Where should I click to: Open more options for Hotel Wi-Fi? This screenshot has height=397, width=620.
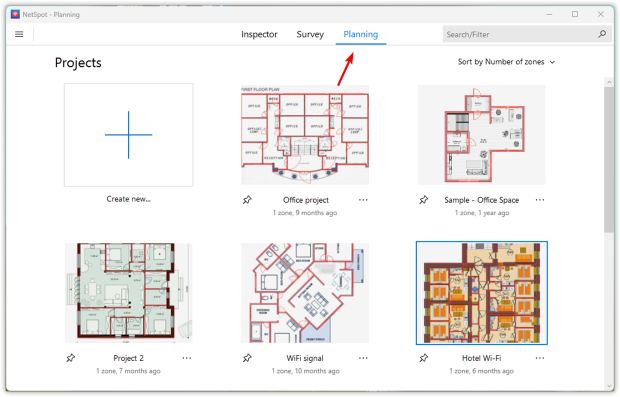point(540,358)
